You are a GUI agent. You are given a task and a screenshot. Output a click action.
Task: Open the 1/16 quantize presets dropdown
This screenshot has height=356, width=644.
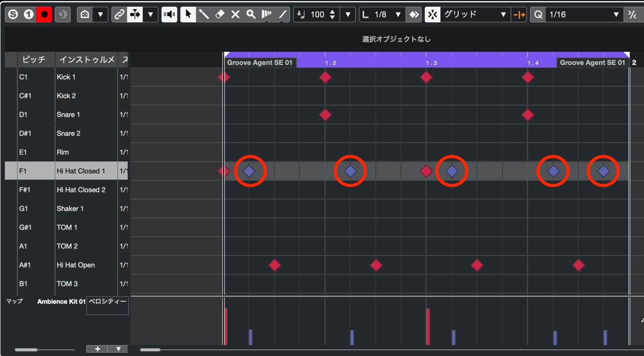click(585, 14)
